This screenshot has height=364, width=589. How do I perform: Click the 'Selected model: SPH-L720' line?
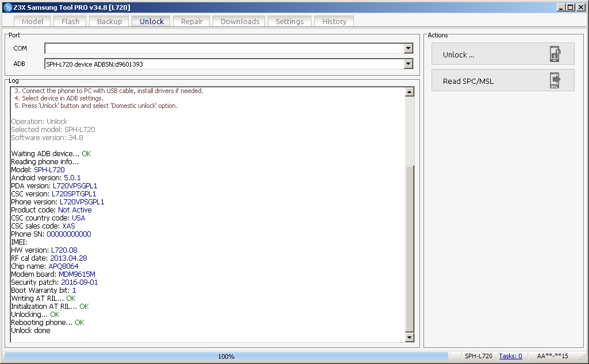(x=53, y=129)
